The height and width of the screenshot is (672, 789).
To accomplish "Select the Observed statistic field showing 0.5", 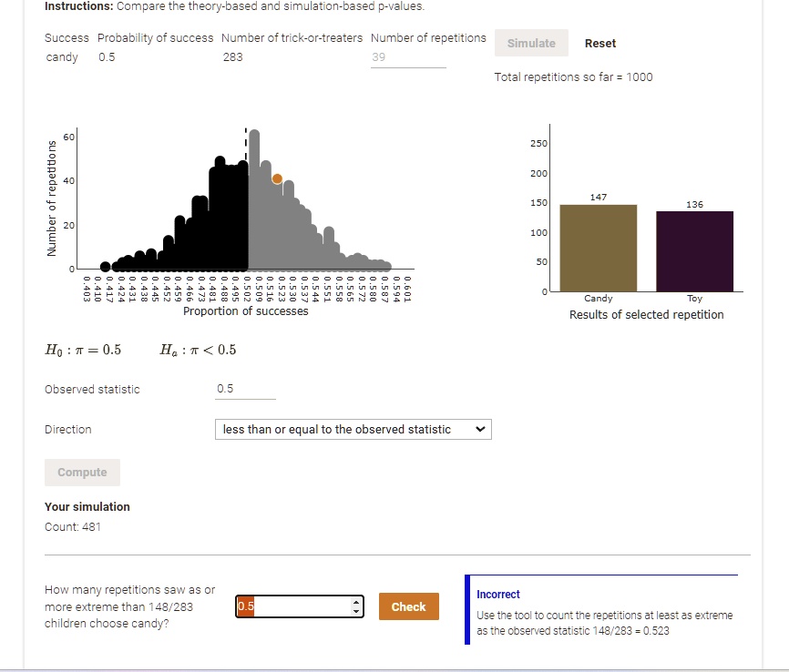I will [244, 389].
